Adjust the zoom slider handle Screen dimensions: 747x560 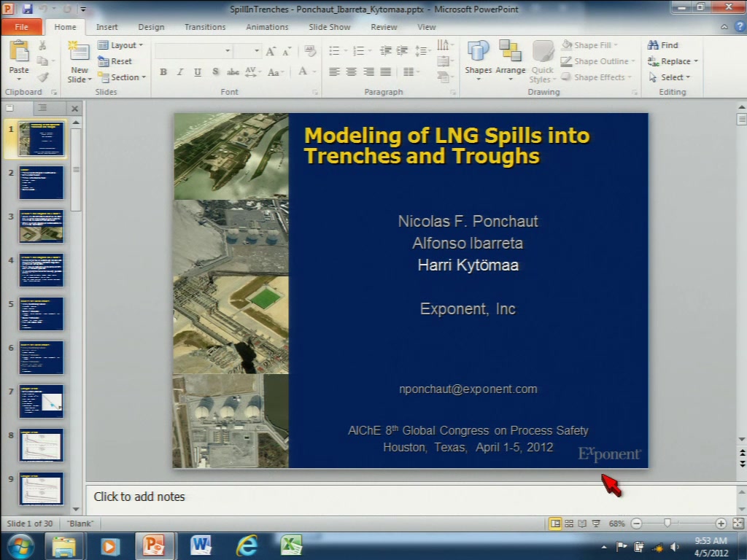667,524
